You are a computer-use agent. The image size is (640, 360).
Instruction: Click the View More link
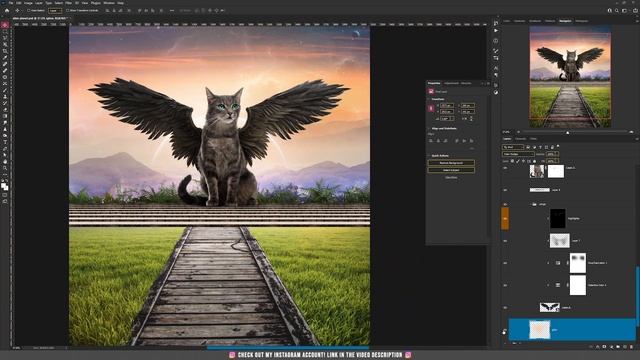coord(451,178)
